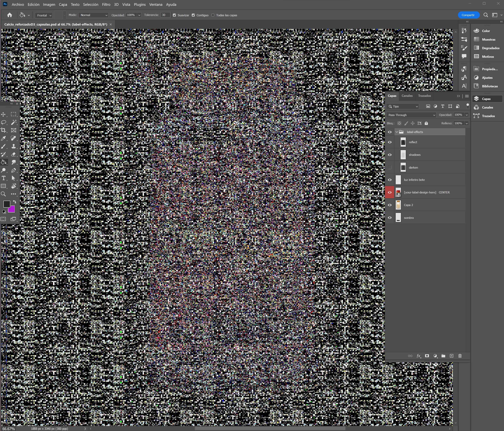Screen dimensions: 504x431
Task: Open the Filtro menu
Action: 106,4
